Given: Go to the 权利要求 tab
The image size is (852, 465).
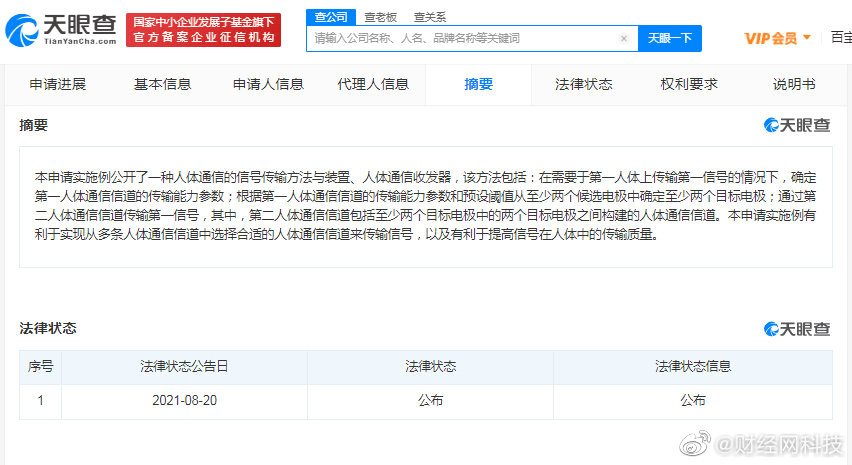Looking at the screenshot, I should (689, 84).
